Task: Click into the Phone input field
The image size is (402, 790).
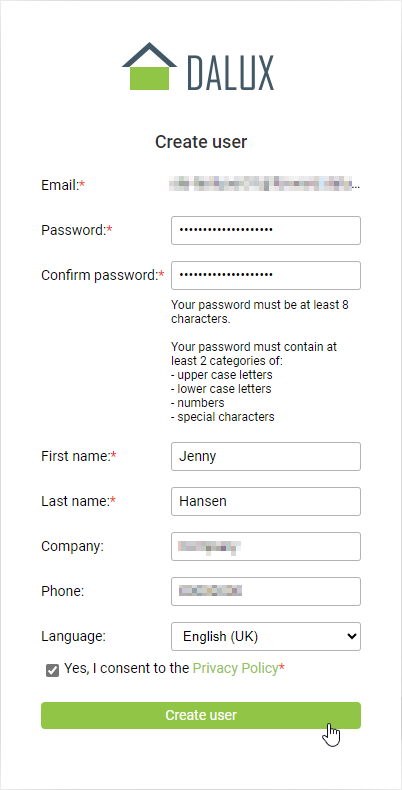Action: click(x=266, y=591)
